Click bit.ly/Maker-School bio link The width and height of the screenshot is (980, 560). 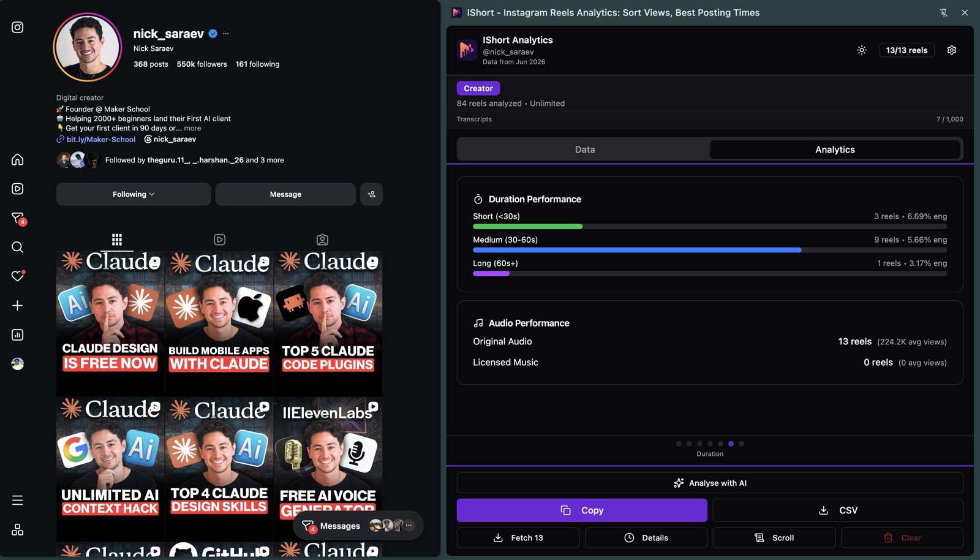coord(100,139)
